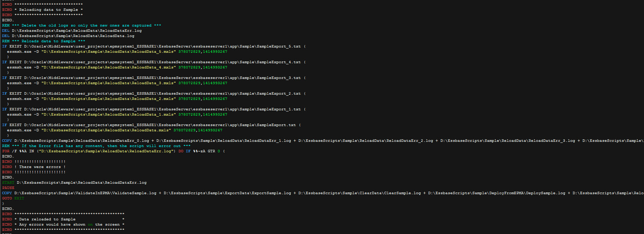Click the DEL ReloadDataErr.log command line
Screen dimensions: 644x234
pos(76,31)
